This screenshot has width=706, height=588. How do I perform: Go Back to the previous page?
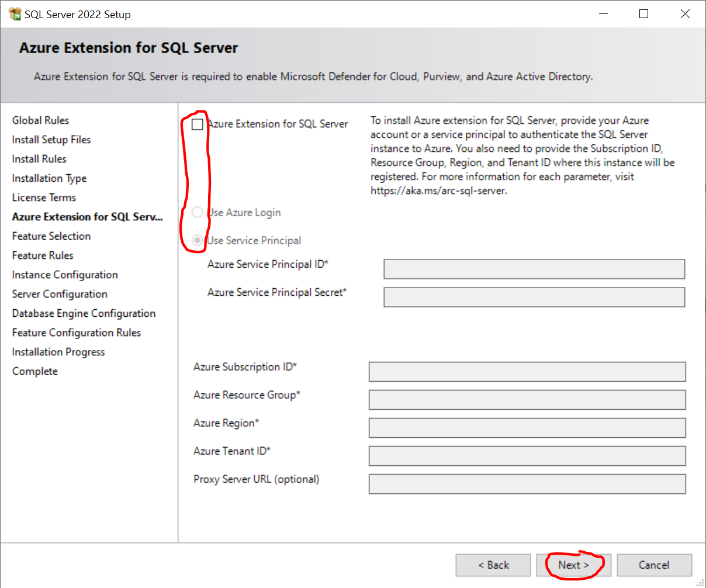coord(493,565)
